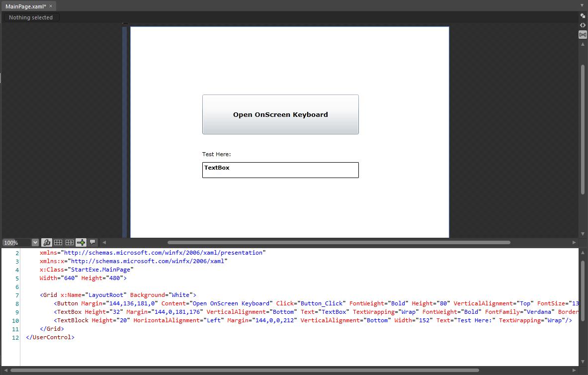Image resolution: width=588 pixels, height=375 pixels.
Task: Toggle snapping to gridlines
Action: tap(70, 242)
